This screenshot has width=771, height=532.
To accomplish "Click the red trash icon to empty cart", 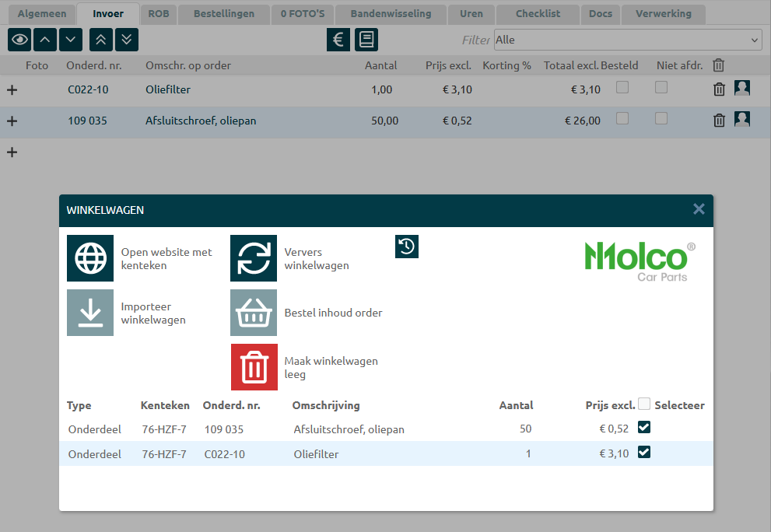I will pos(254,367).
